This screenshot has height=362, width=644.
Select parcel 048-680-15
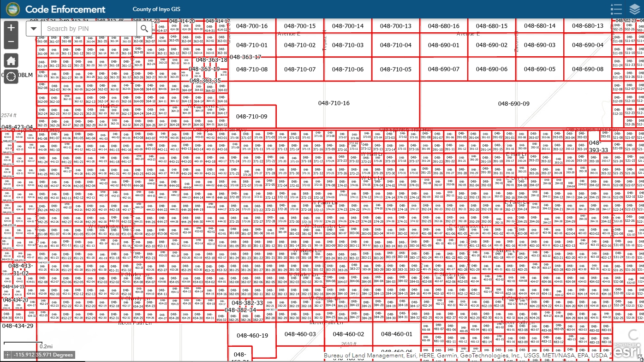pos(491,26)
